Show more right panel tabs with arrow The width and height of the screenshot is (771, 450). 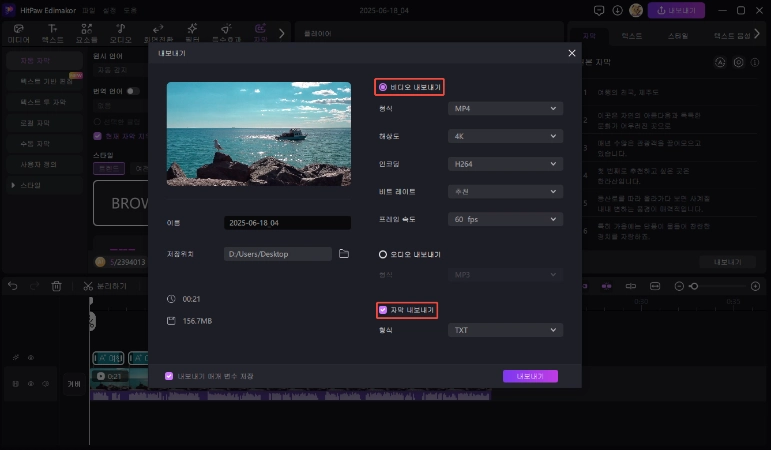pos(757,34)
